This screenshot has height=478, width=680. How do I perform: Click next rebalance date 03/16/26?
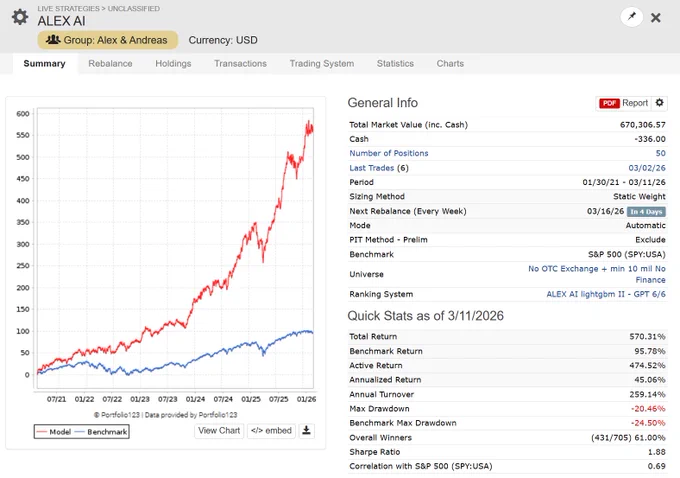point(605,211)
